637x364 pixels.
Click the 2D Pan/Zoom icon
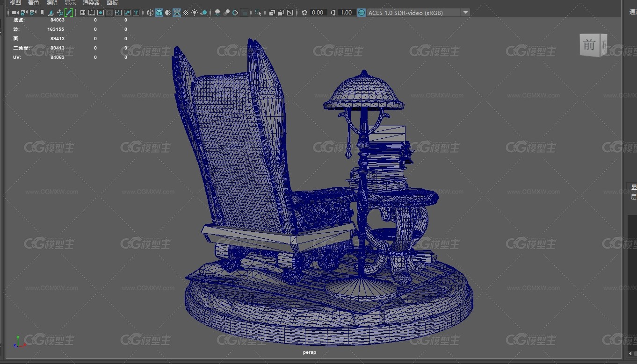60,13
